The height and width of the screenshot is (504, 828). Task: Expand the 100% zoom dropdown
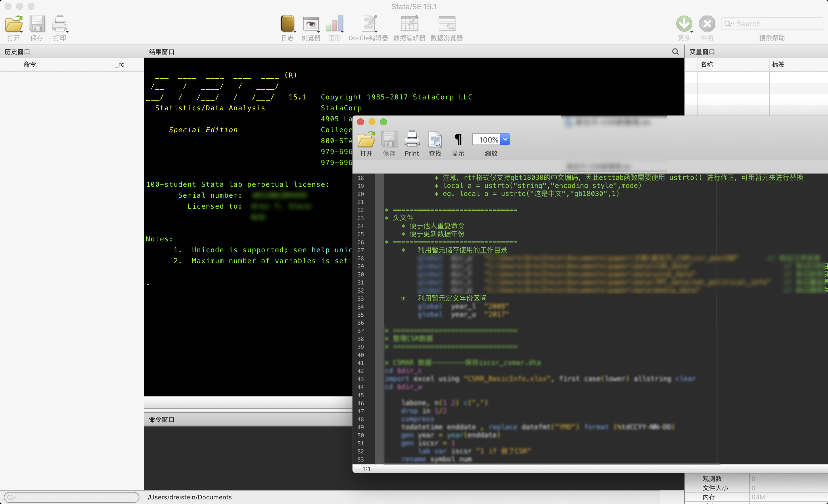(505, 139)
